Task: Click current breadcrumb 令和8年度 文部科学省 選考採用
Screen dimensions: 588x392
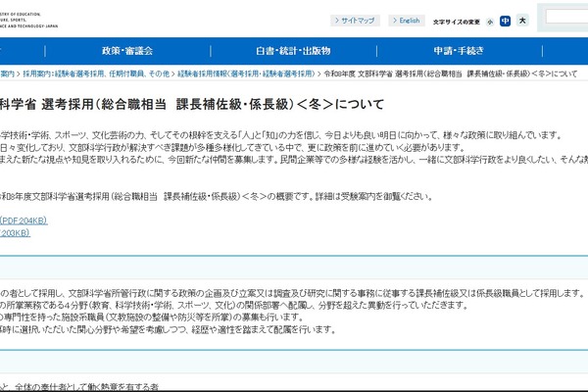Action: pyautogui.click(x=451, y=73)
